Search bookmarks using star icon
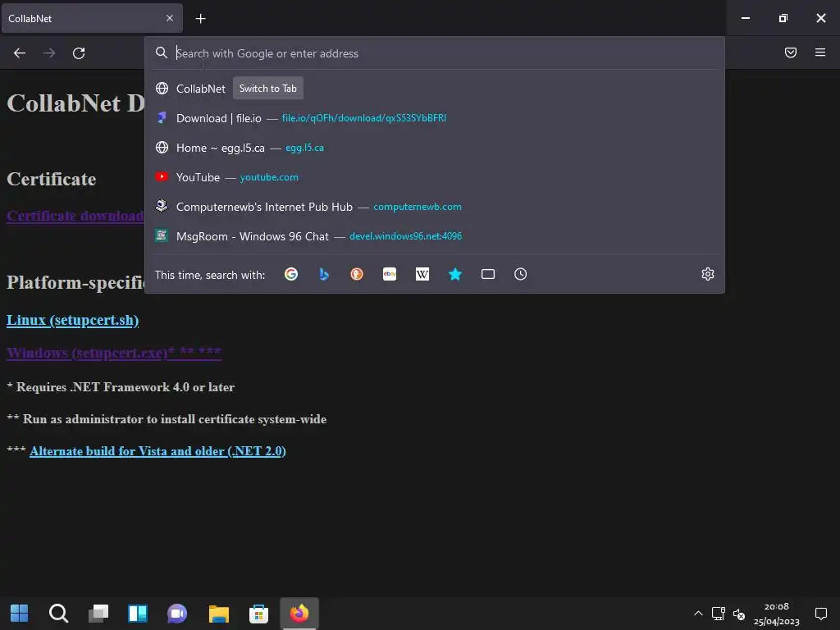This screenshot has width=840, height=630. point(454,274)
